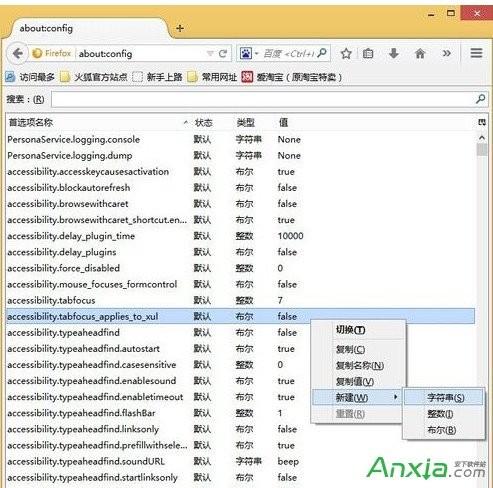Select accessibility.browsewithcaret row
The width and height of the screenshot is (493, 488).
pyautogui.click(x=240, y=204)
